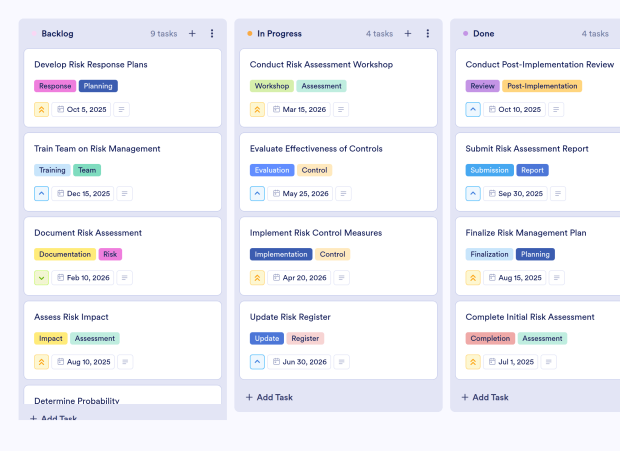
Task: Click priority icon on Complete Initial Risk Assessment
Action: (x=473, y=362)
